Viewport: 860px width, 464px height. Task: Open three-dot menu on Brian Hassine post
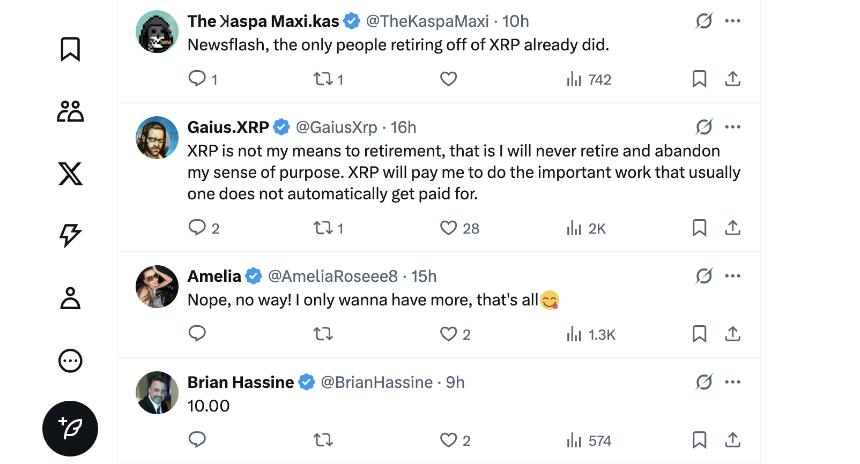(x=732, y=382)
